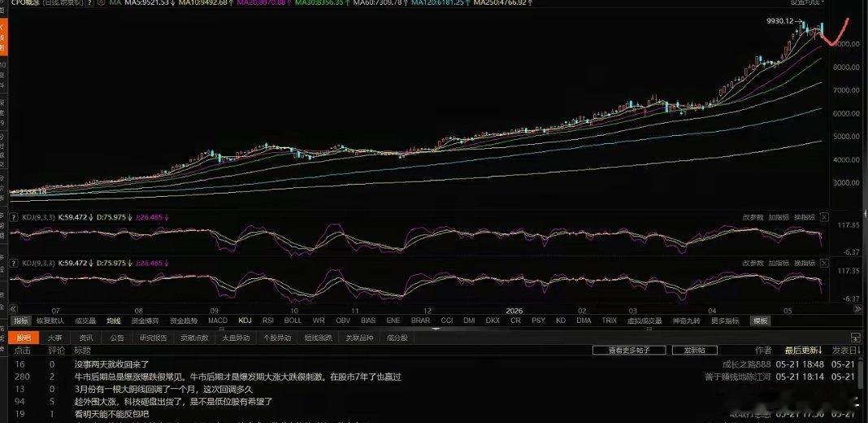
Task: Select the 指标 tab in indicator bar
Action: 21,321
